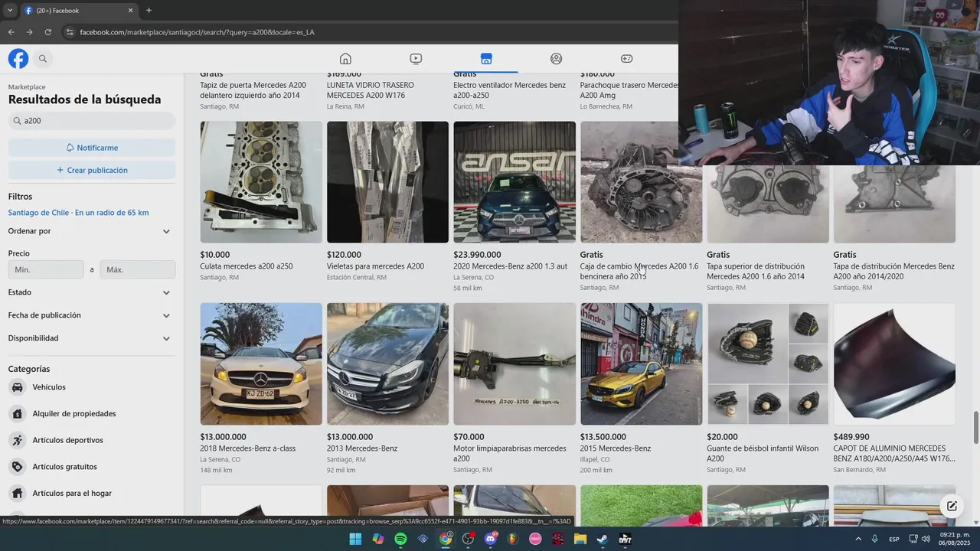Open Copilot from the taskbar
Screen dimensions: 980x551
377,540
